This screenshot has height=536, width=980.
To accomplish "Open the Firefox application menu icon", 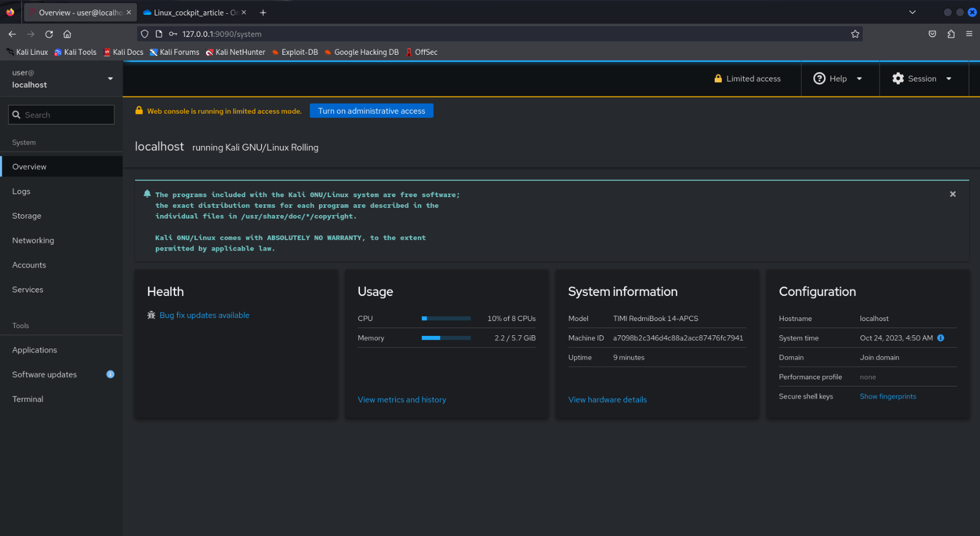I will click(969, 34).
